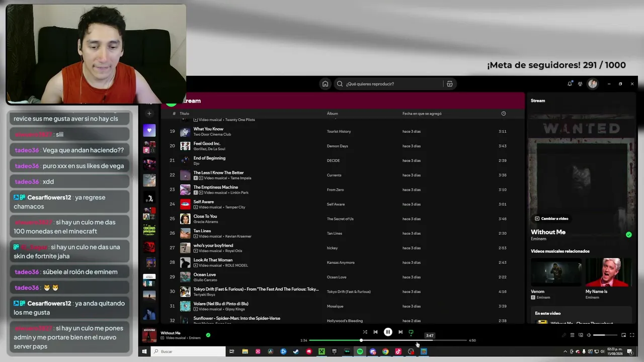This screenshot has width=644, height=362.
Task: Open the lyrics microphone icon
Action: click(x=564, y=335)
